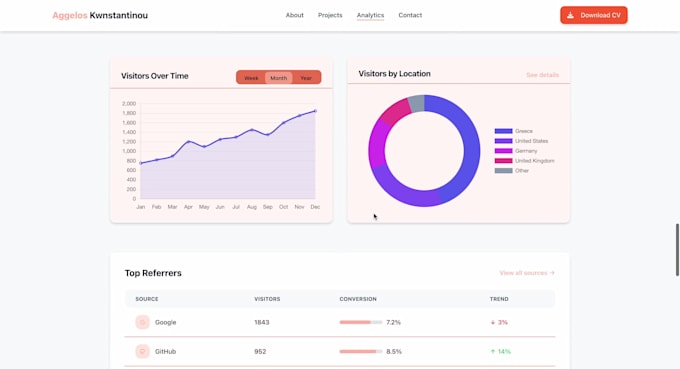Switch chart to Week view
The width and height of the screenshot is (680, 369).
tap(251, 78)
